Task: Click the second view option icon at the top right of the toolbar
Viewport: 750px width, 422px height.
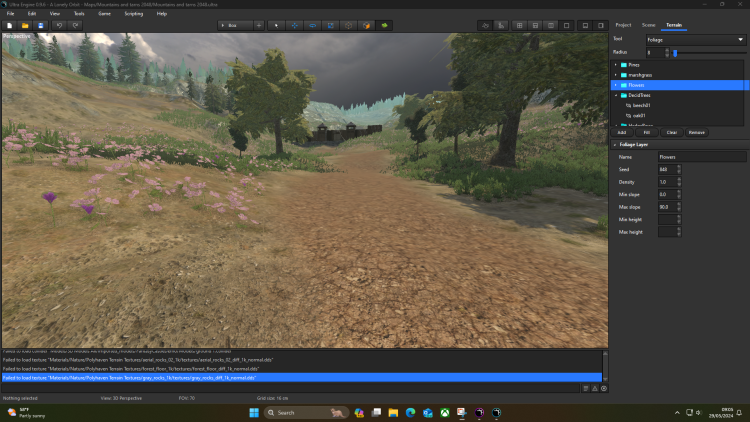Action: tap(501, 25)
